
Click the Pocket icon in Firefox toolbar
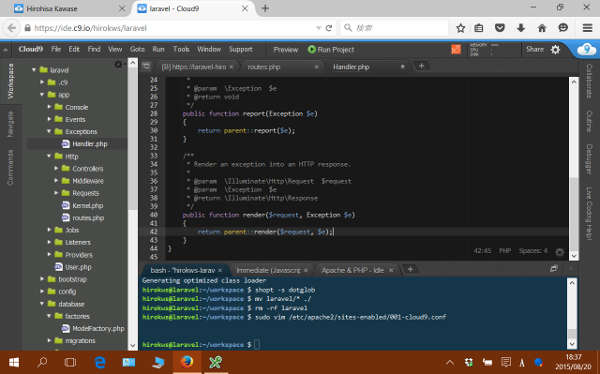500,28
